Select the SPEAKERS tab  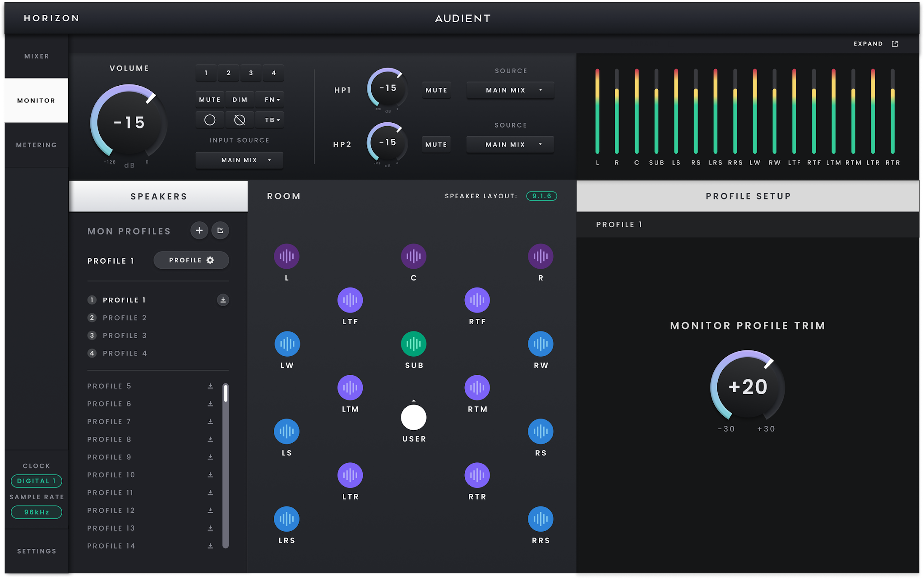(x=158, y=196)
